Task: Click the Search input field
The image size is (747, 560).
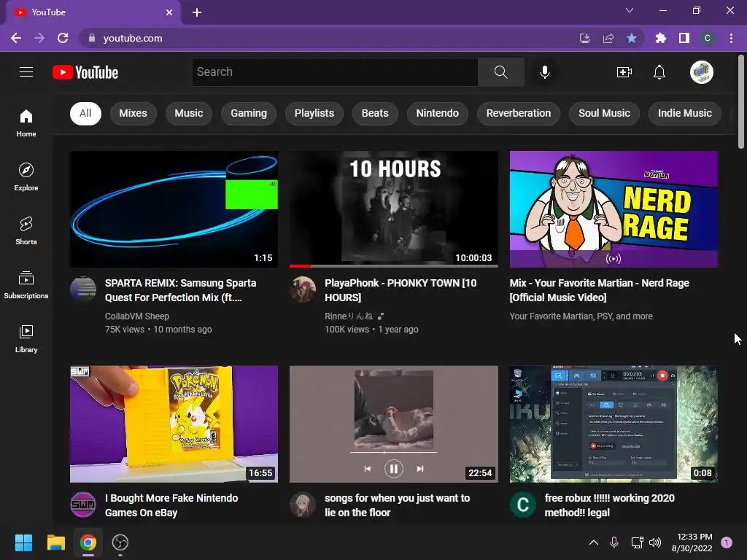Action: point(336,72)
